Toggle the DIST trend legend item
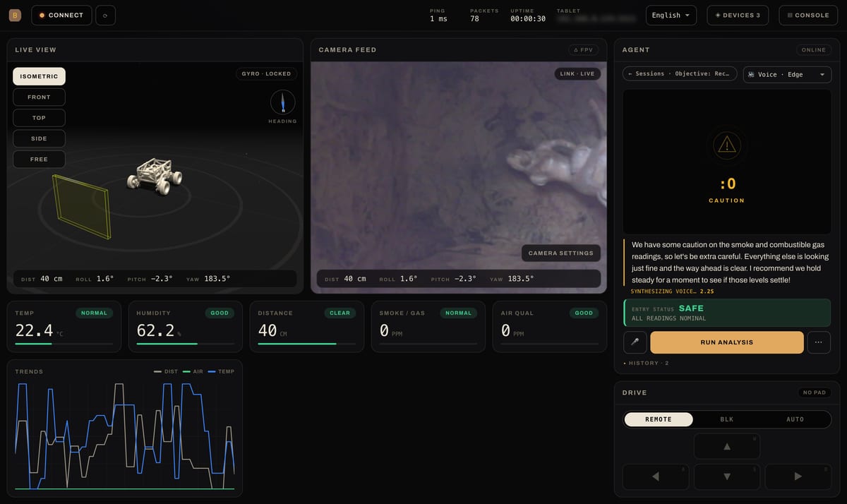 coord(166,371)
